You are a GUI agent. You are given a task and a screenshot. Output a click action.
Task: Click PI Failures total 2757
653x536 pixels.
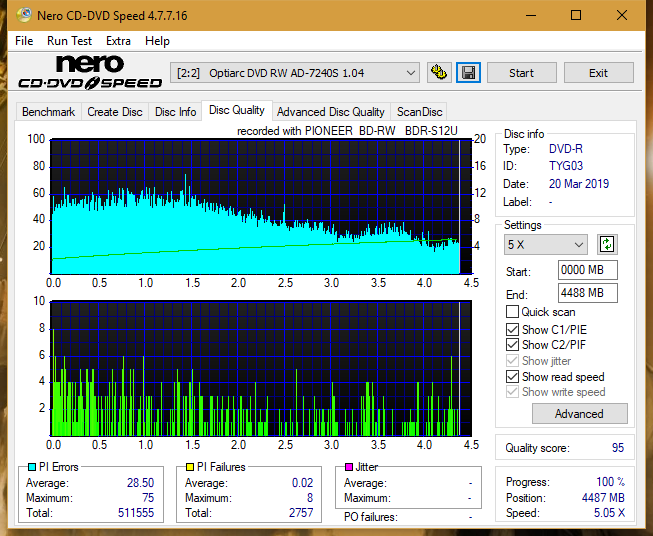(301, 513)
